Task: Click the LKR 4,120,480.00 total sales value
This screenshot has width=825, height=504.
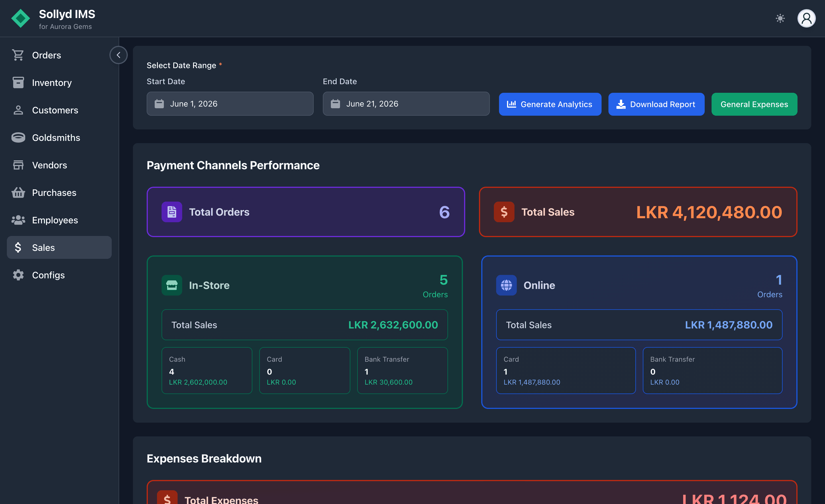Action: [x=709, y=212]
